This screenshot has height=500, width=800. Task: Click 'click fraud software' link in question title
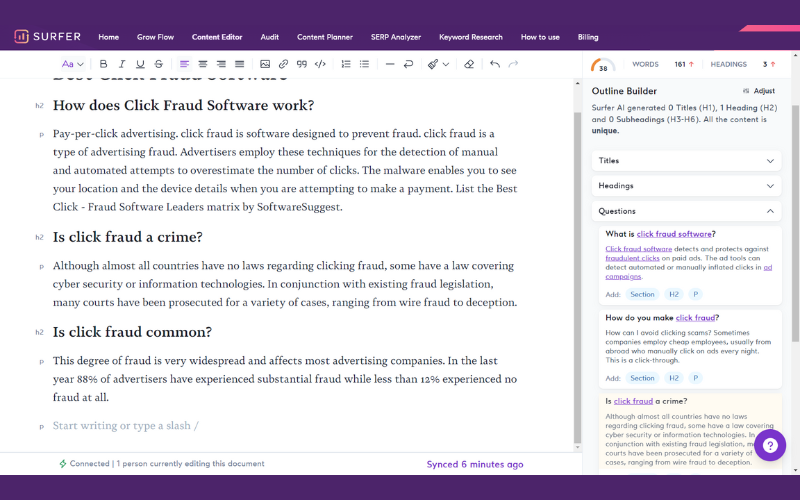pyautogui.click(x=673, y=234)
